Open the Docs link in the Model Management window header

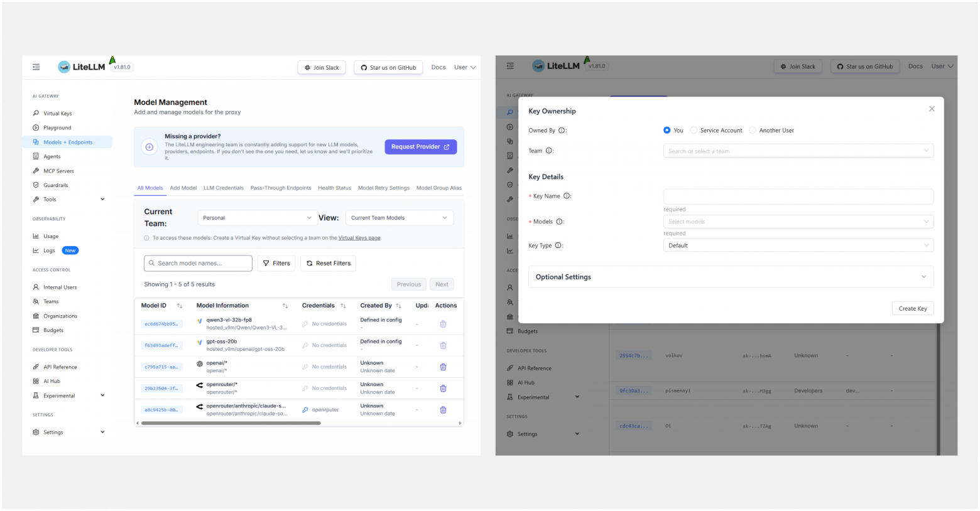click(438, 67)
